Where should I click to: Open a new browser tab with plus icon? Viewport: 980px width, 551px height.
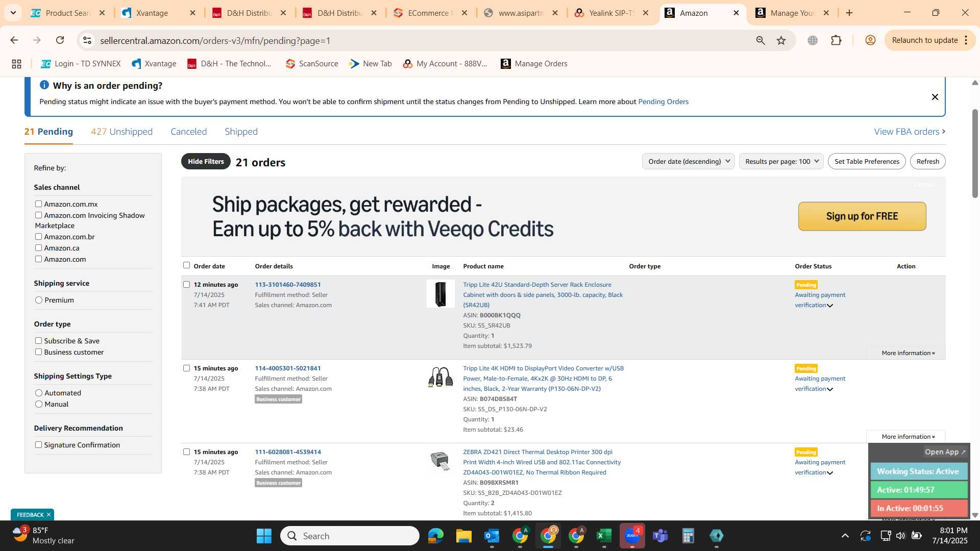click(x=849, y=13)
